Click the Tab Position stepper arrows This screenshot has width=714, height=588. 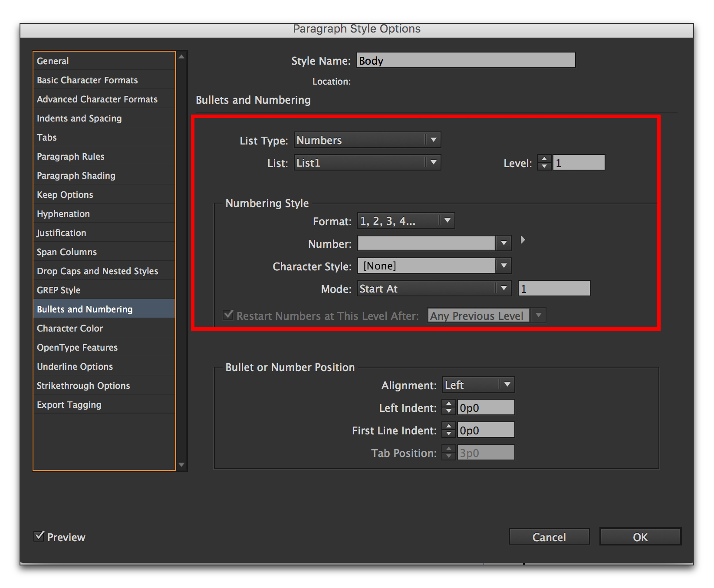448,452
